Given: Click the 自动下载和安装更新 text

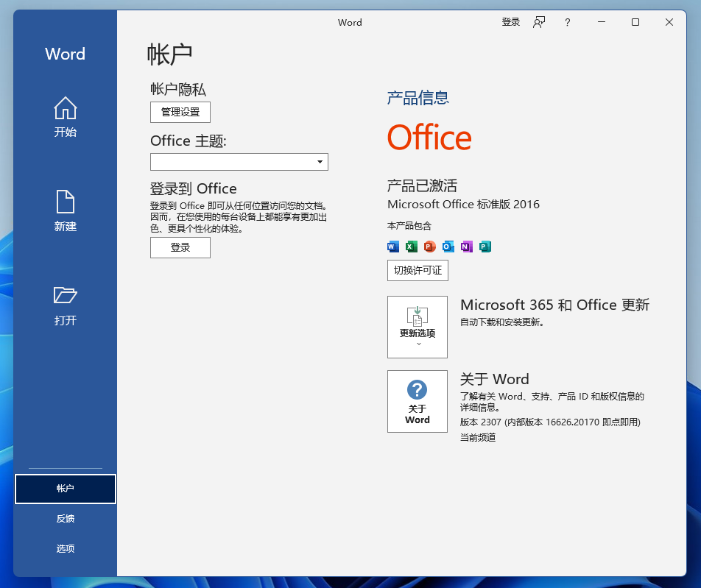Looking at the screenshot, I should 502,322.
